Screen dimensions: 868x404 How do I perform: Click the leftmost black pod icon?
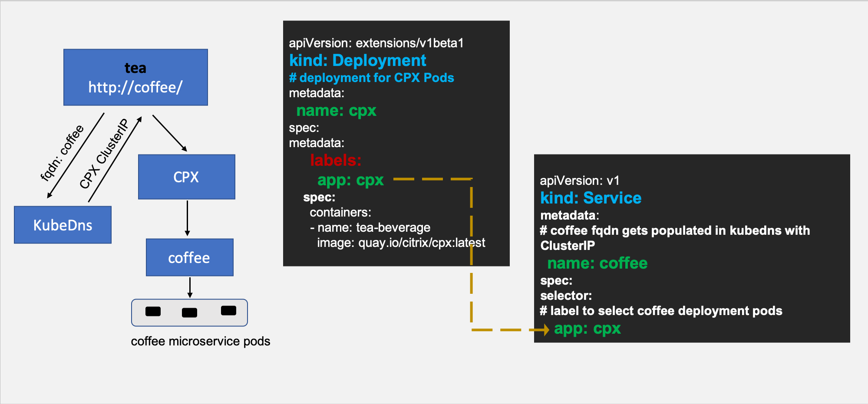(153, 312)
